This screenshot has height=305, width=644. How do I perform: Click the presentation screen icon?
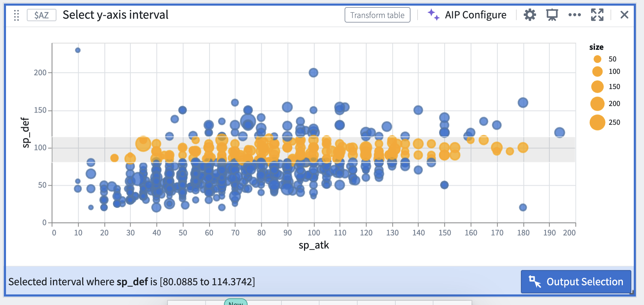coord(552,15)
